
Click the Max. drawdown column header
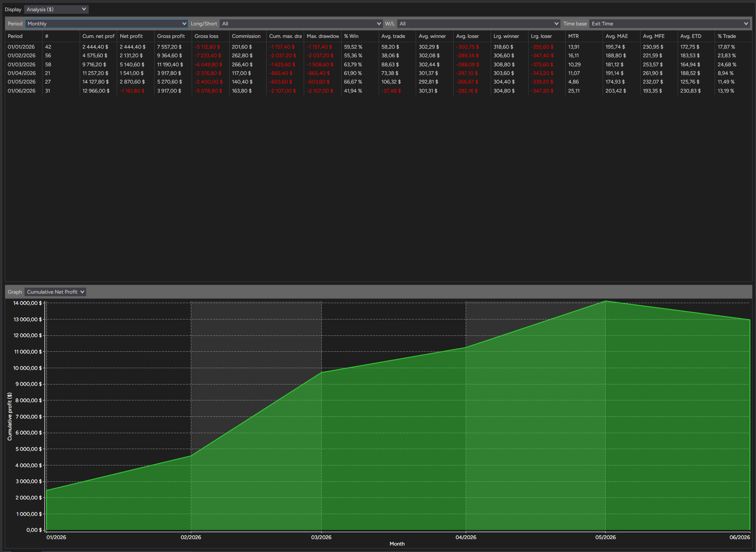pyautogui.click(x=323, y=36)
